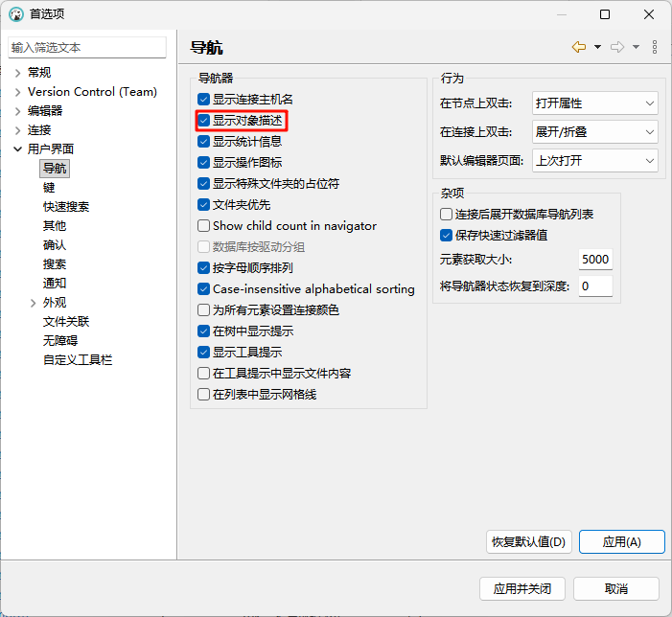Screen dimensions: 672x617
Task: Select 常规 category label
Action: pyautogui.click(x=39, y=73)
